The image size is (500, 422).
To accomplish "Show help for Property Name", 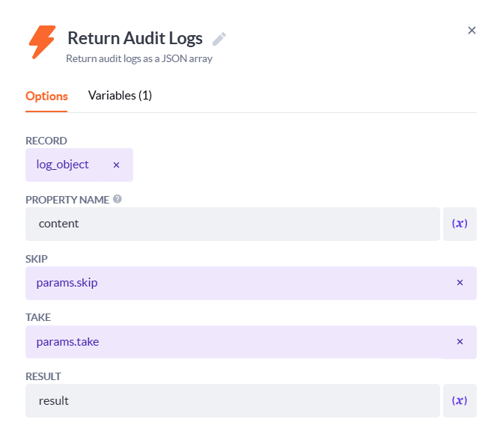I will click(x=117, y=199).
